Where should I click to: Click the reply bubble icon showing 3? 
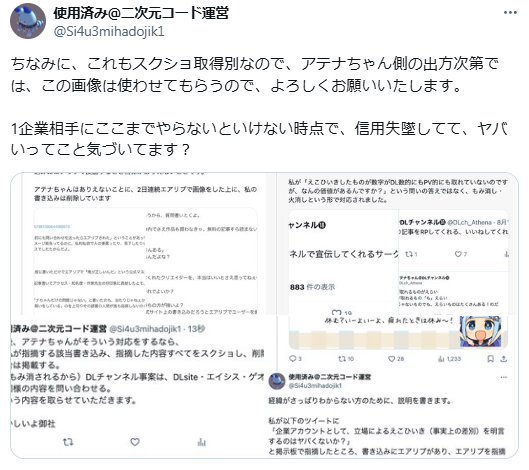(295, 359)
